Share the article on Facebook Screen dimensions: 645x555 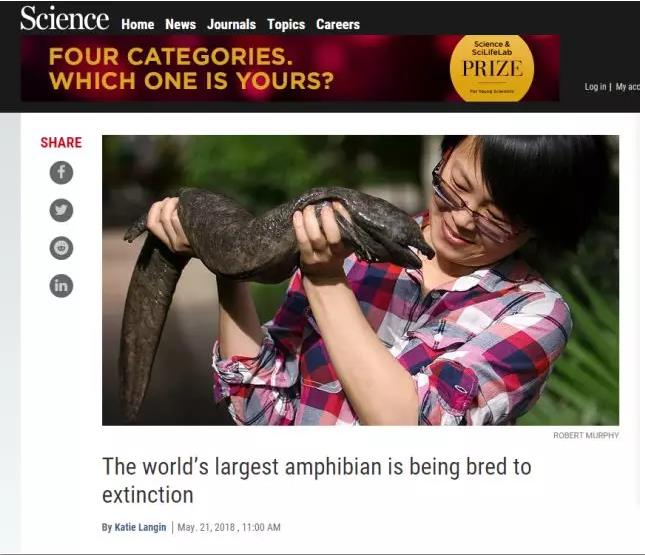(61, 172)
